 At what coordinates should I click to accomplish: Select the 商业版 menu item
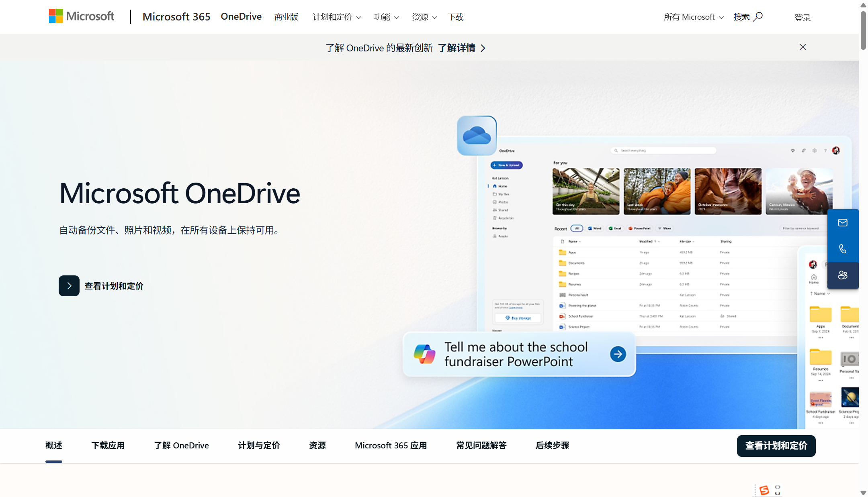286,17
